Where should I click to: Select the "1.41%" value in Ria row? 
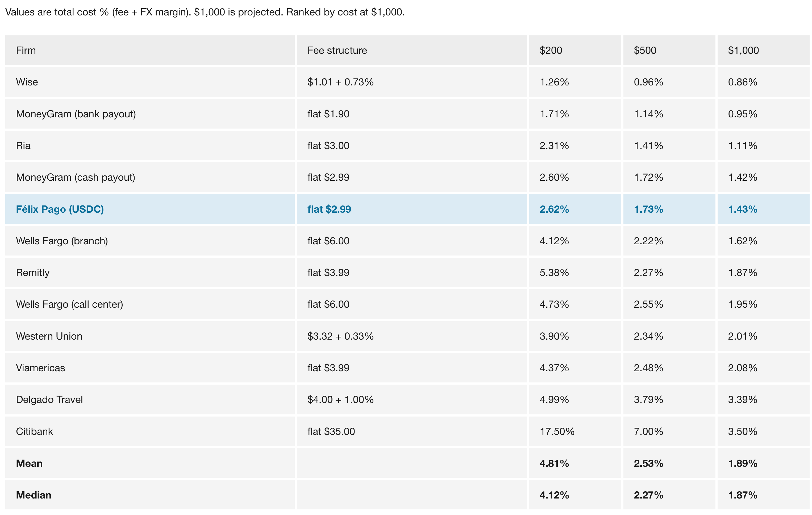tap(669, 146)
